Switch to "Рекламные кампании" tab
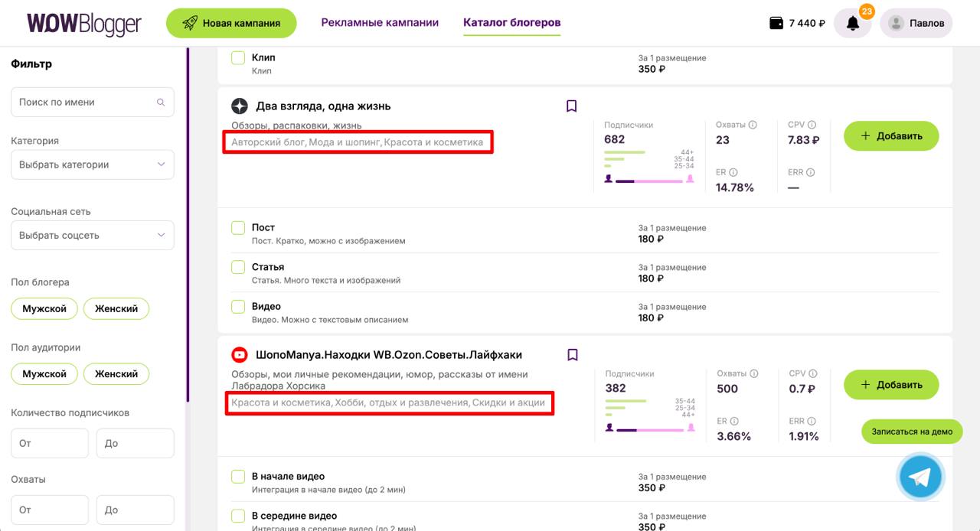 pos(380,22)
